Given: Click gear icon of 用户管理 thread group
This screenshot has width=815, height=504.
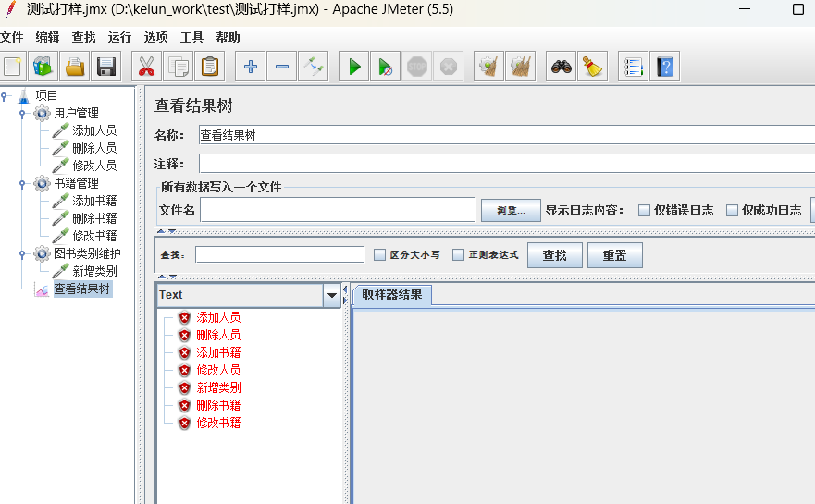Looking at the screenshot, I should click(x=43, y=113).
